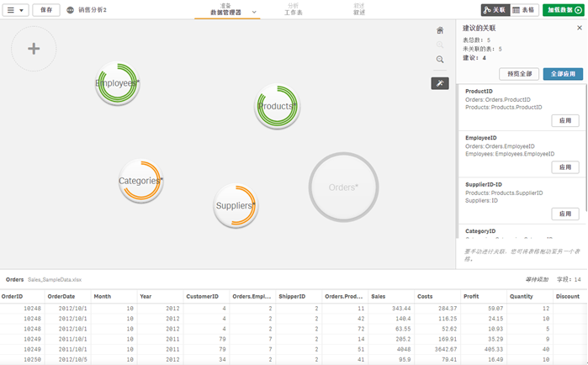
Task: Click the zoom out magnifier icon
Action: [440, 60]
